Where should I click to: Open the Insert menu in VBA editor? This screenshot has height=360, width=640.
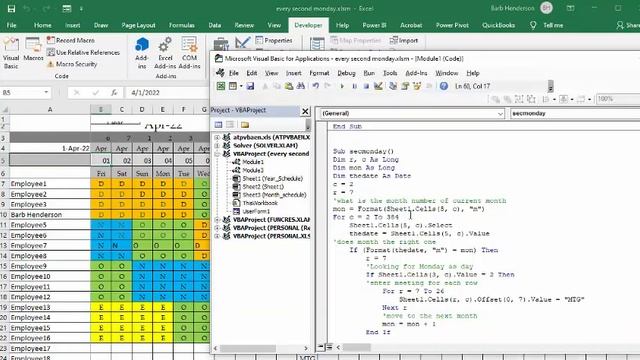tap(293, 73)
